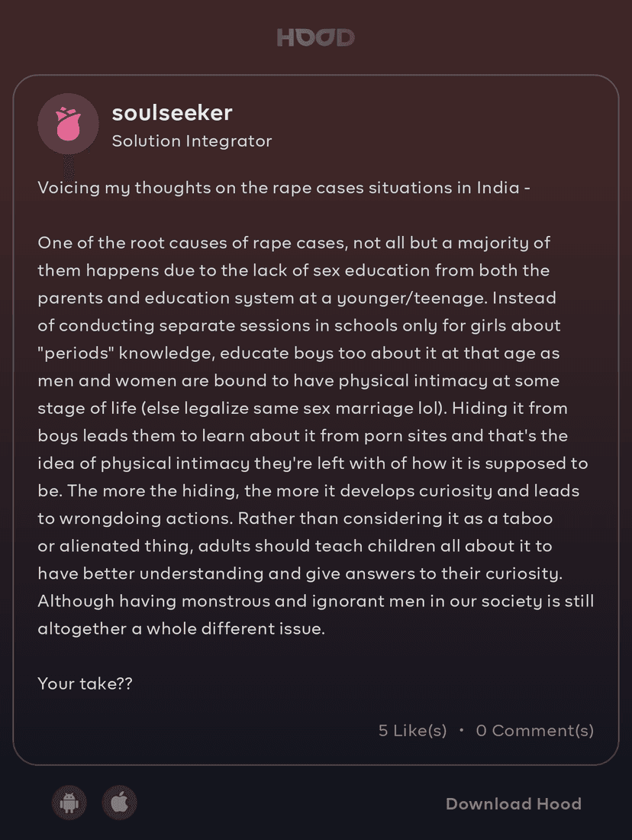
Task: Open the 0 Comment(s) section
Action: click(534, 731)
